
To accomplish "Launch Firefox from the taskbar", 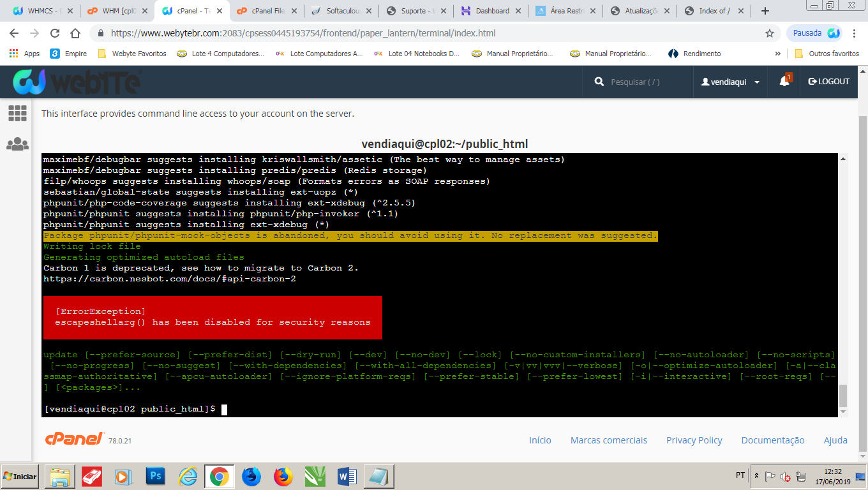I will (283, 476).
